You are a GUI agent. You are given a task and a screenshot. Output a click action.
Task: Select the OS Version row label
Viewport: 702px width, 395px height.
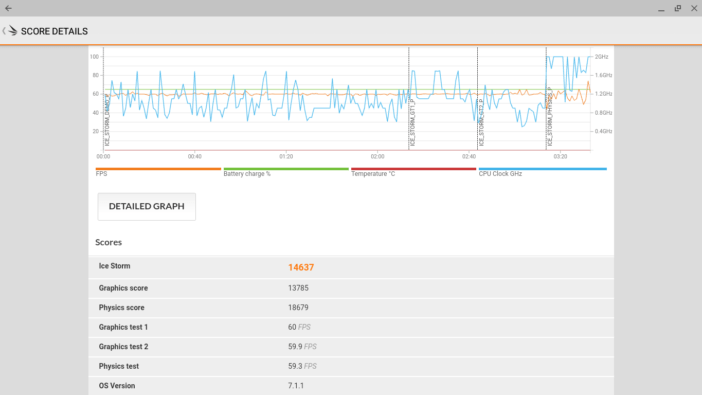coord(117,386)
